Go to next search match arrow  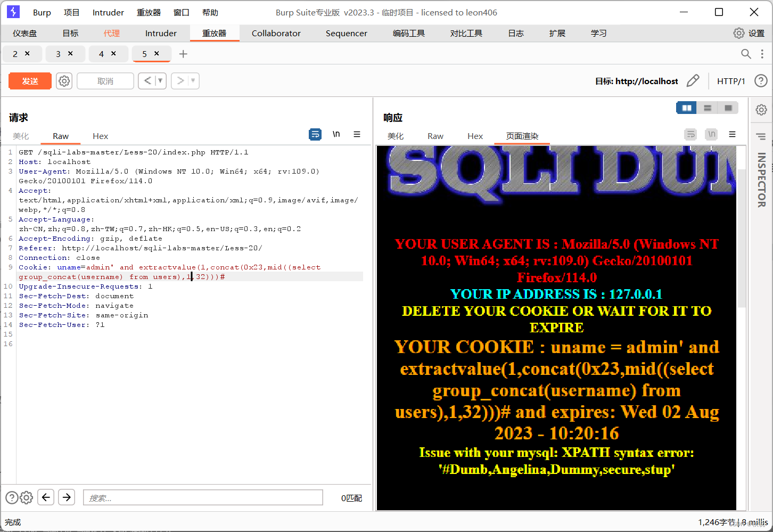(67, 497)
